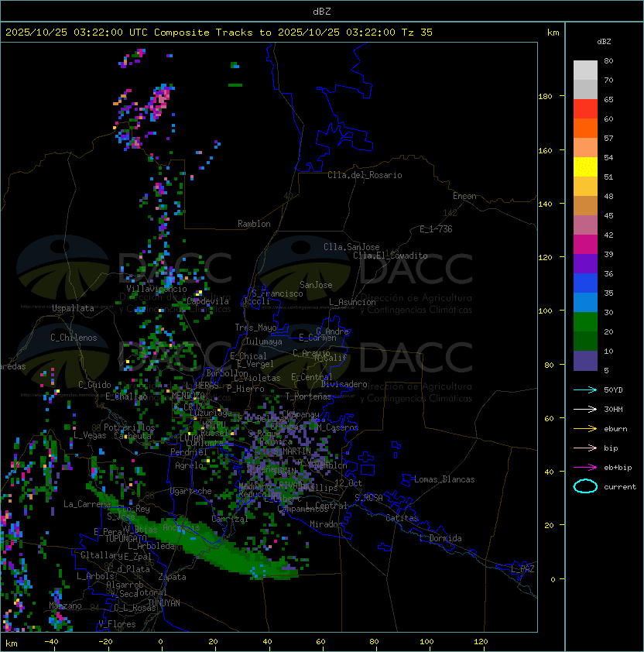The height and width of the screenshot is (652, 644).
Task: Click the TUNUYAN place label
Action: click(164, 603)
